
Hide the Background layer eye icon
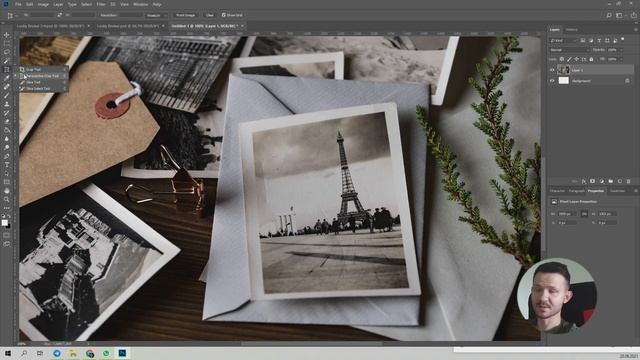click(552, 81)
